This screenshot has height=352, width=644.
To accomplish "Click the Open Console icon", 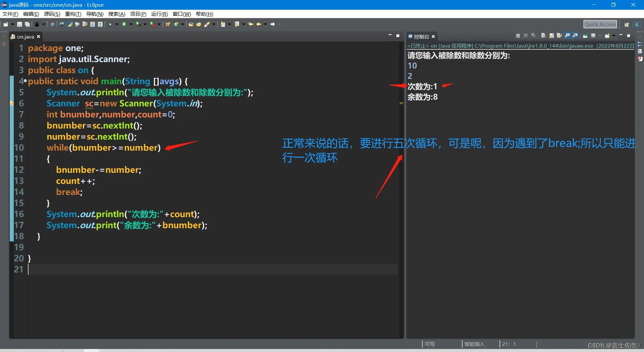I will 607,36.
